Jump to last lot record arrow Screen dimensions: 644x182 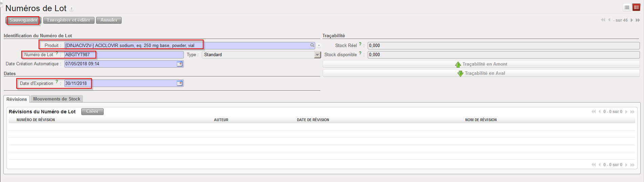pyautogui.click(x=638, y=20)
